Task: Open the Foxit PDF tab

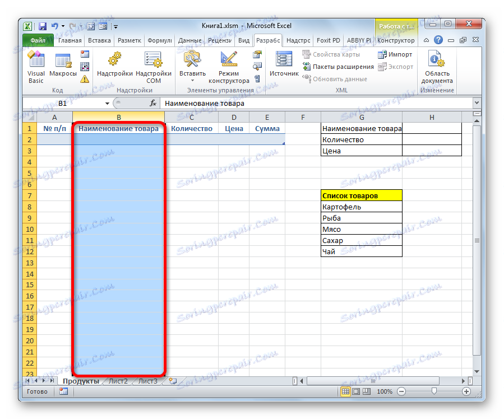Action: coord(328,40)
